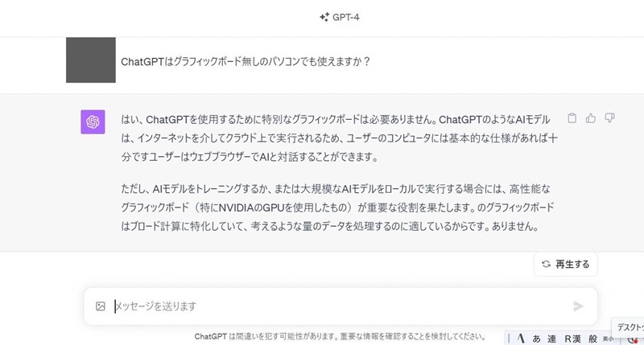This screenshot has width=644, height=345.
Task: Toggle the R漢 romaji-kanji input setting
Action: 572,339
